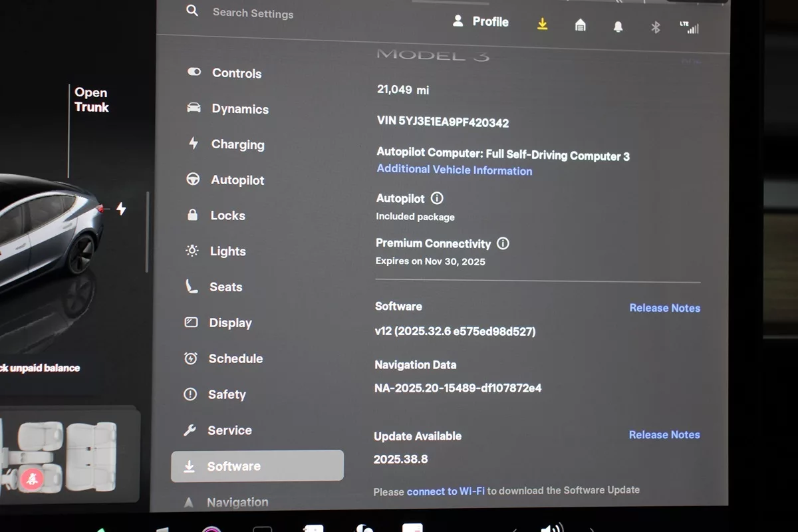The image size is (798, 532).
Task: Open the Controls settings tab
Action: tap(236, 73)
